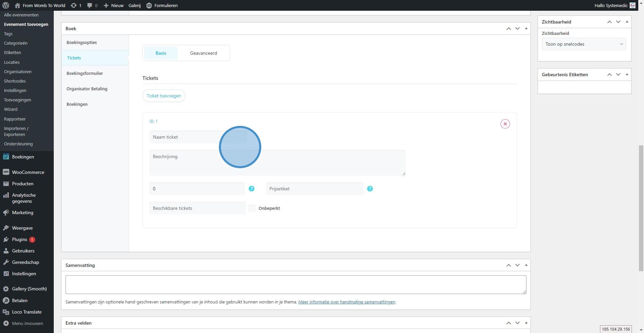Click help icon next to price field
The image size is (644, 333).
tap(251, 189)
